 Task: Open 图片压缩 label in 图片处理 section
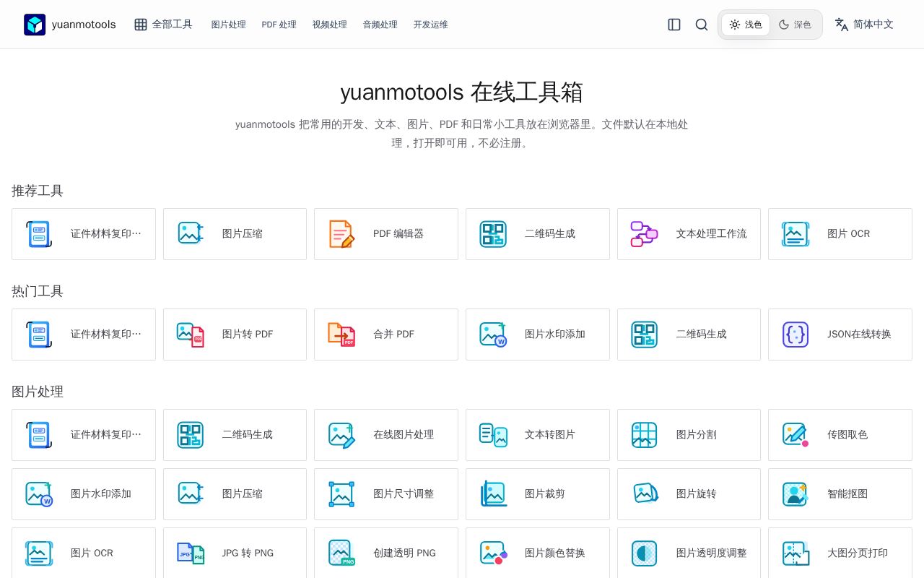(243, 494)
